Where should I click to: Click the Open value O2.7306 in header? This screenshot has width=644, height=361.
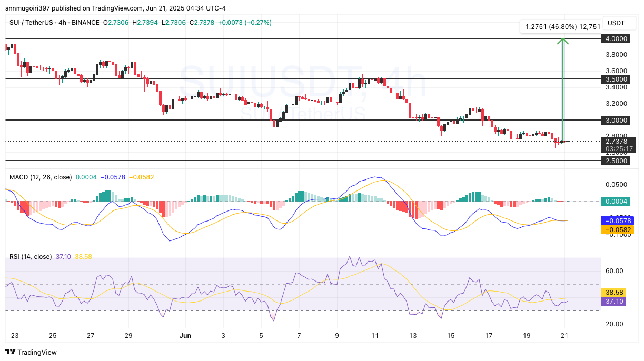pos(116,22)
